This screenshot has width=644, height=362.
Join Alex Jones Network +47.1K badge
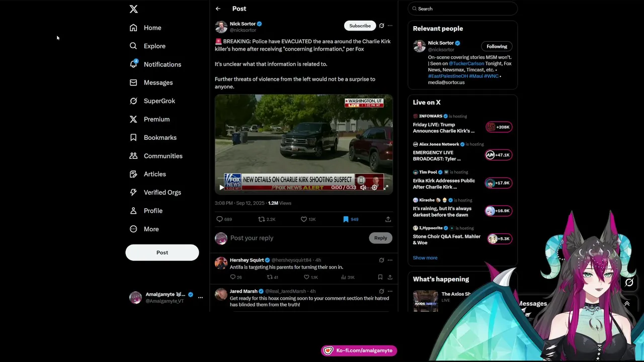499,155
